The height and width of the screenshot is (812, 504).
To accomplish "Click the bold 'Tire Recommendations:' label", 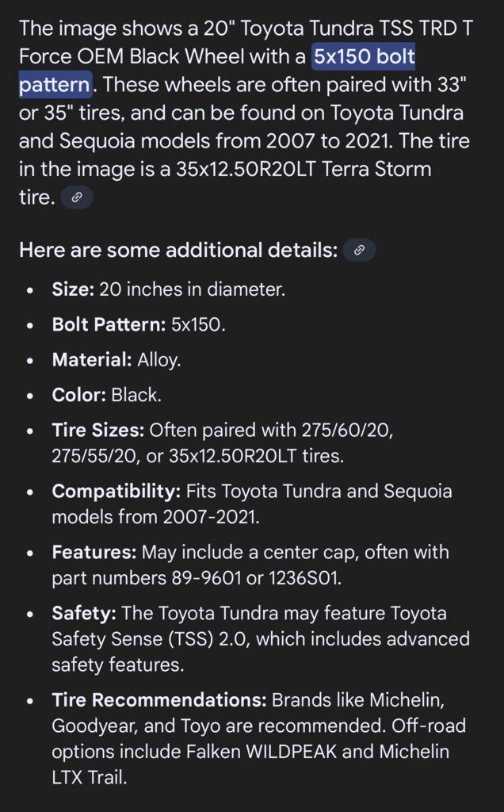I will point(159,700).
